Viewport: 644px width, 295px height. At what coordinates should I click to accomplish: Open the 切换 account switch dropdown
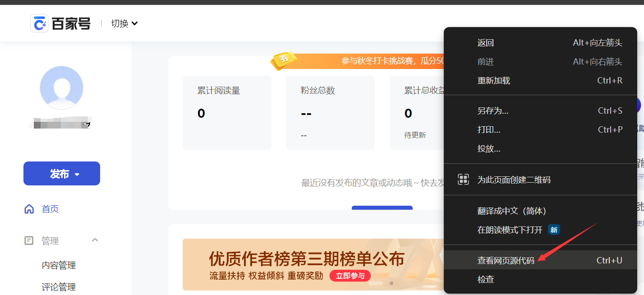tap(124, 23)
